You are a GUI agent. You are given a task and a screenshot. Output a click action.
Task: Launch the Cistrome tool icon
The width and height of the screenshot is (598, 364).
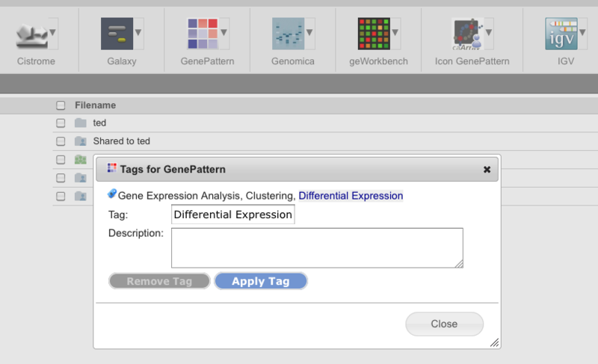click(x=31, y=34)
